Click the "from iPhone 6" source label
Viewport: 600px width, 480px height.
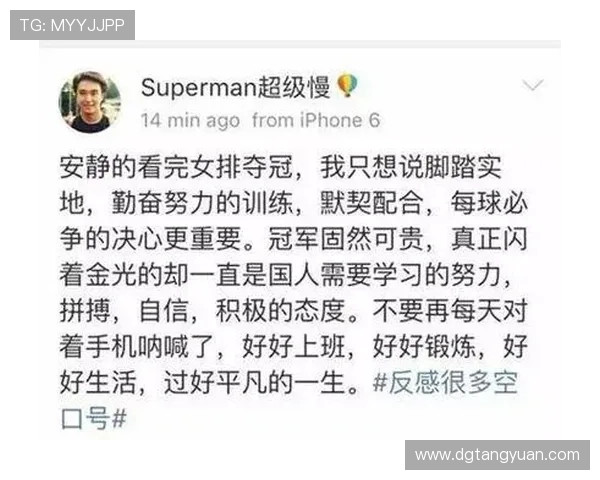[x=316, y=120]
